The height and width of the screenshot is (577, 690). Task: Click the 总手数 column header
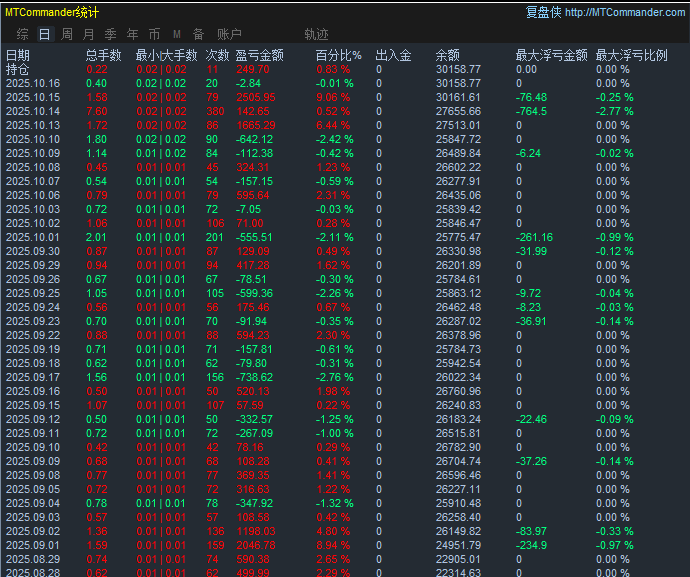103,55
